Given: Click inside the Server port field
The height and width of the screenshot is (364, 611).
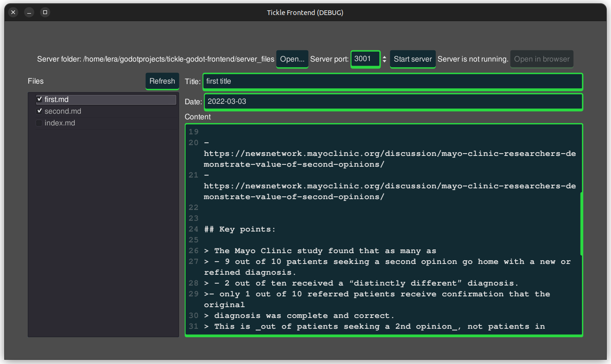Looking at the screenshot, I should click(x=365, y=59).
